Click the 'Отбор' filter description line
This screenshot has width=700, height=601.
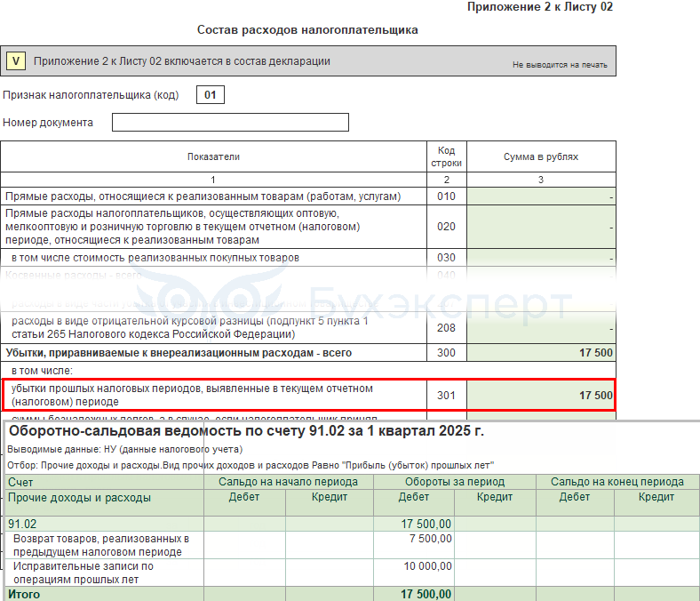[x=251, y=465]
